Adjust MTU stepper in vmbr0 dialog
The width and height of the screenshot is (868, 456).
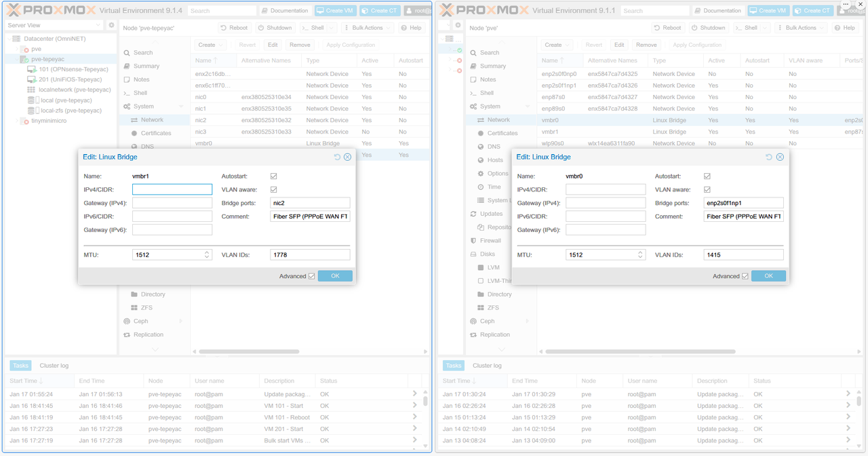pos(641,255)
